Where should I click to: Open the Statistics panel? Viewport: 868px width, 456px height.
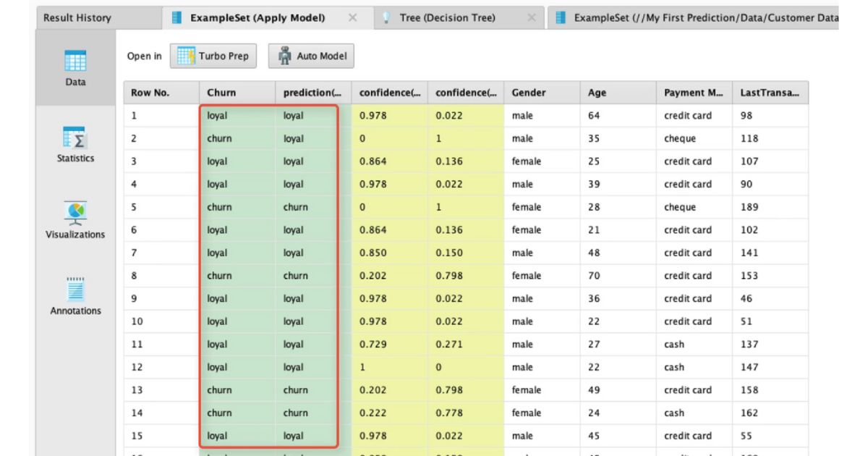point(75,144)
